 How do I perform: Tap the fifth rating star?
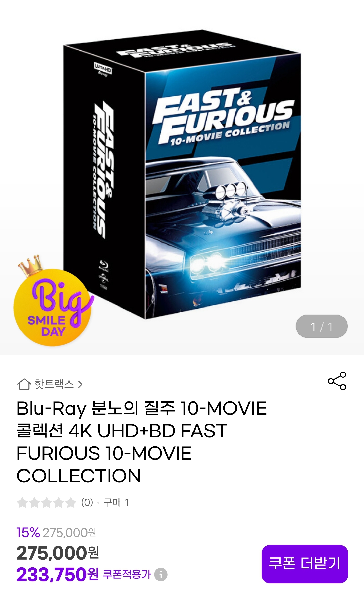pyautogui.click(x=71, y=503)
